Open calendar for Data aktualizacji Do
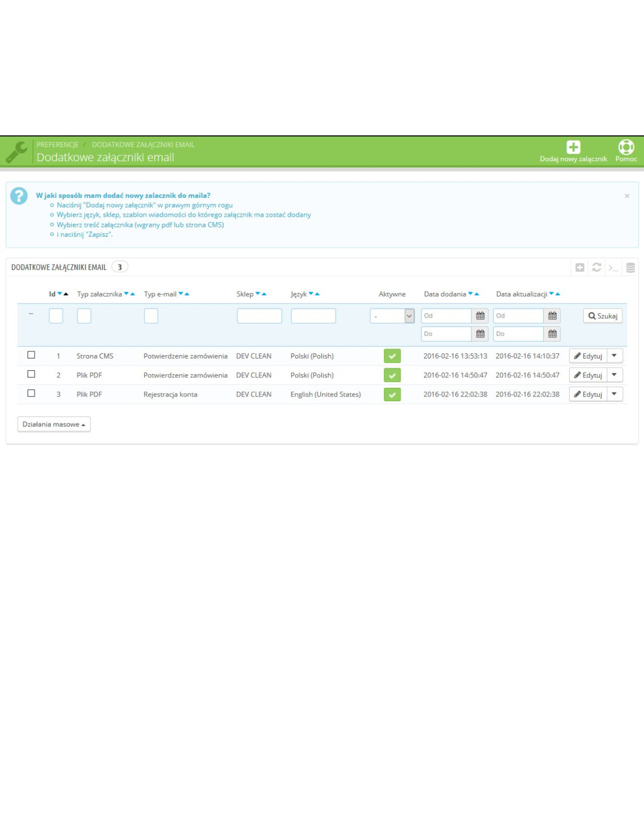This screenshot has height=833, width=644. tap(552, 334)
